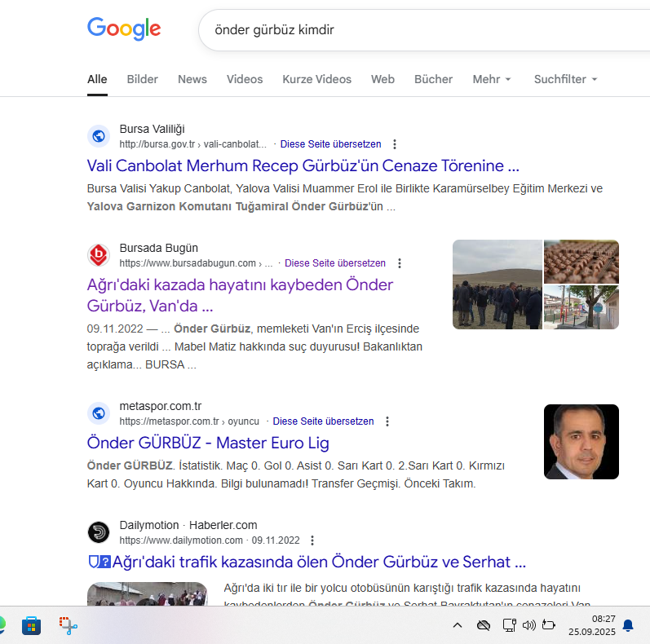Click the Bursada Bugün site name
Screen dimensions: 650x644
159,249
